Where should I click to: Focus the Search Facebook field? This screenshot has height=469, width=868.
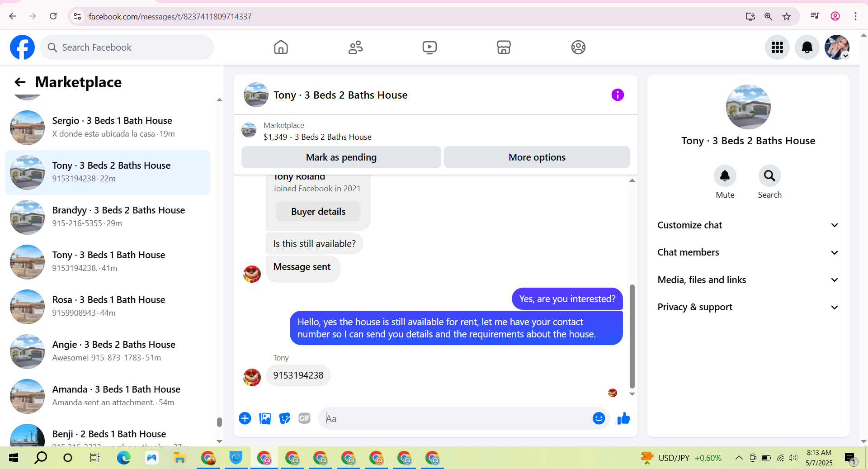pyautogui.click(x=127, y=47)
